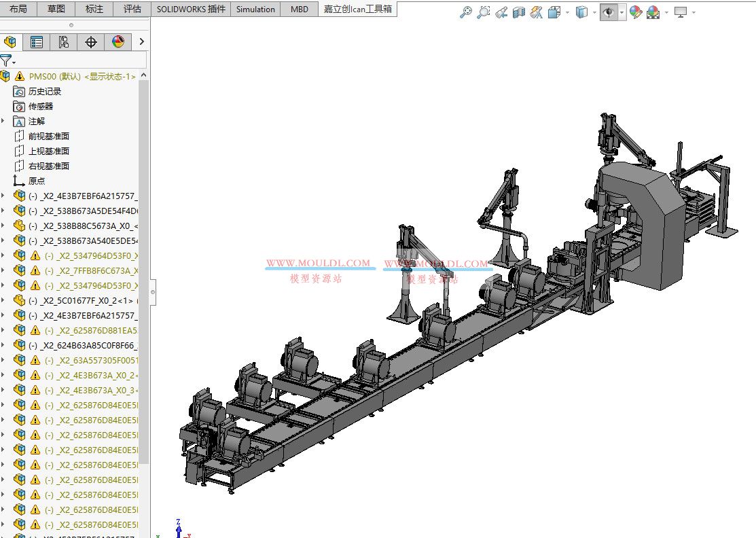This screenshot has width=756, height=538.
Task: Open the filter funnel dropdown
Action: click(14, 61)
